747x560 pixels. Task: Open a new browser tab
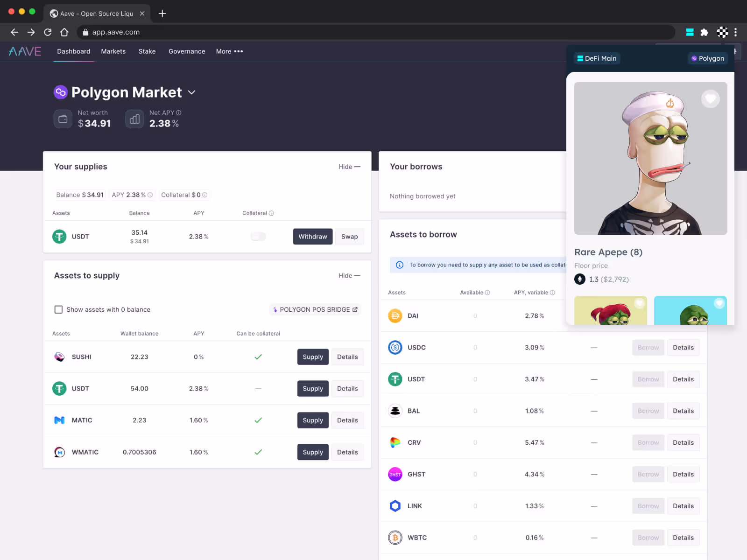pyautogui.click(x=162, y=14)
